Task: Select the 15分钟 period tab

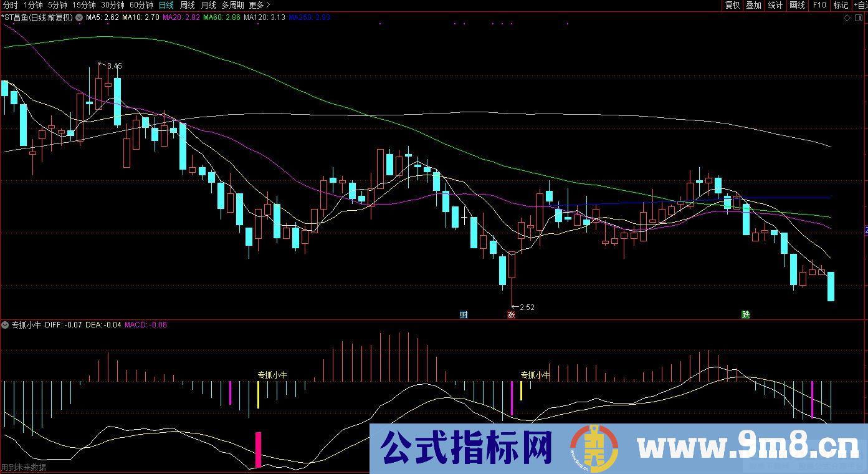Action: (84, 5)
